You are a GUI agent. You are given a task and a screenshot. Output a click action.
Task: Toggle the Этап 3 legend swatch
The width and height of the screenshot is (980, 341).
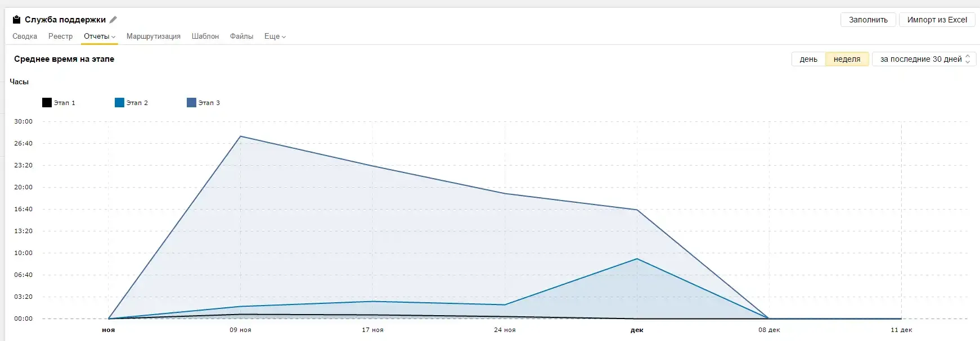pos(191,102)
